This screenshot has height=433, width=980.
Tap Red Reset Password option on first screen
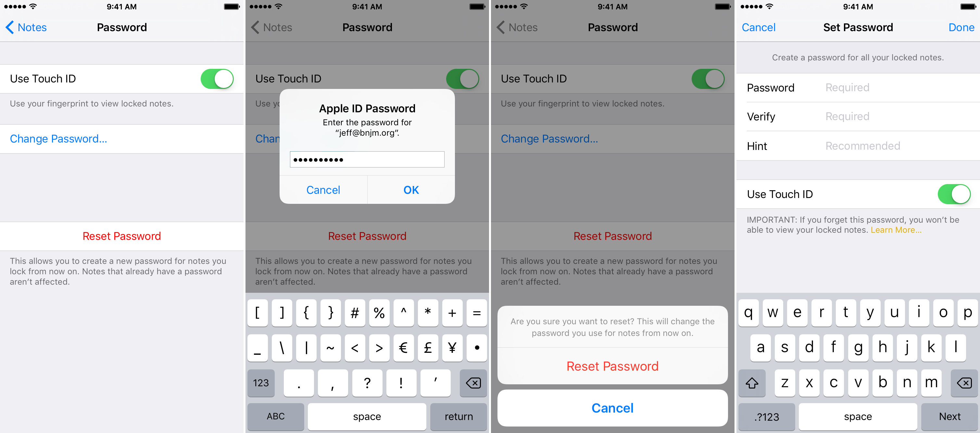(122, 236)
